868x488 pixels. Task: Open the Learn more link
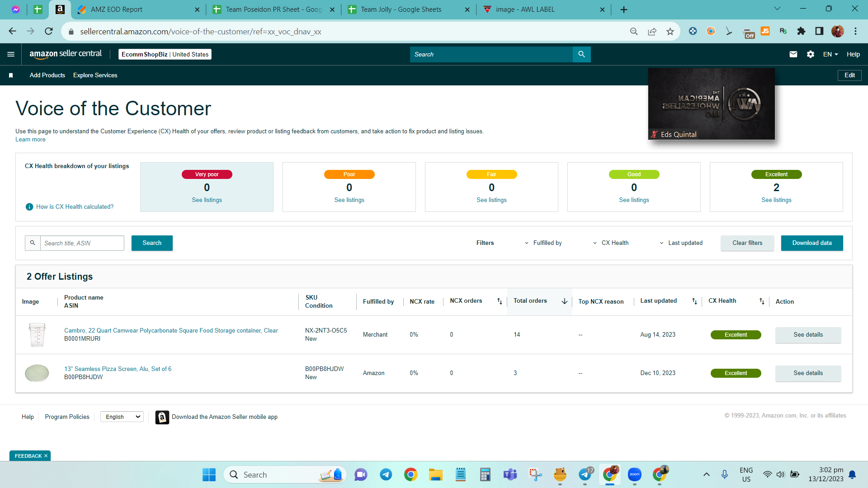click(30, 140)
